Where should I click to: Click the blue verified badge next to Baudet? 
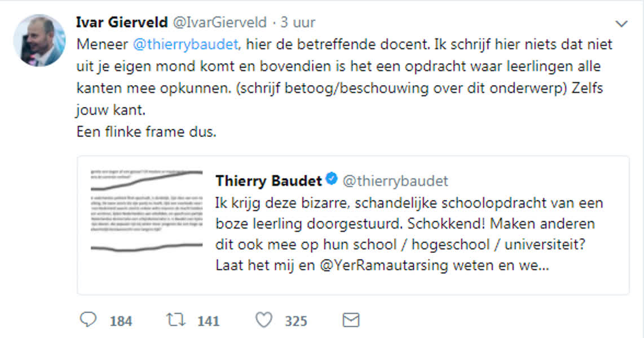332,180
